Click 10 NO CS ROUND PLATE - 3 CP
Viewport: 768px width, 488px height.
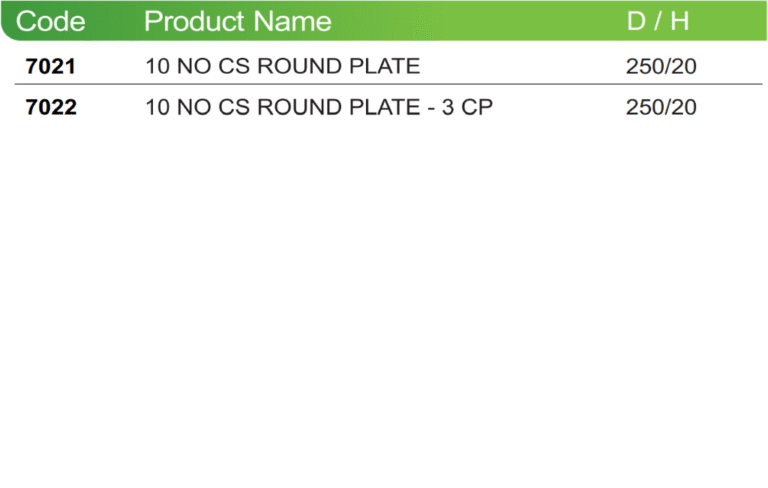[319, 107]
